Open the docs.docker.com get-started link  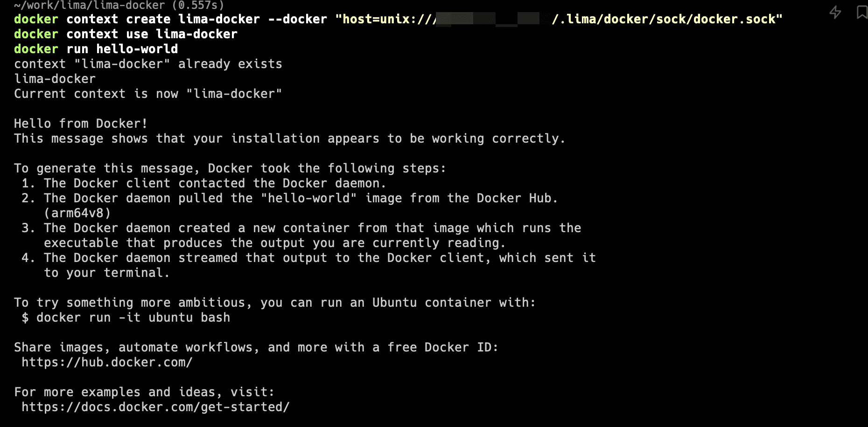(155, 407)
